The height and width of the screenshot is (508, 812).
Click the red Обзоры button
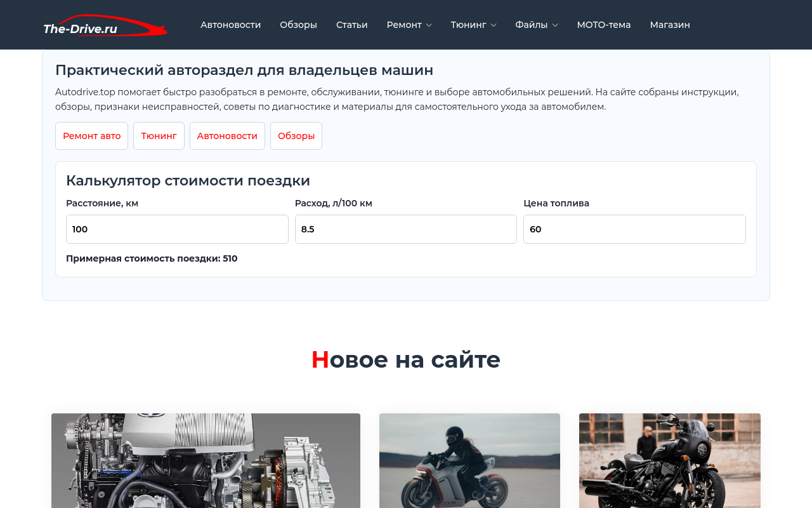296,136
